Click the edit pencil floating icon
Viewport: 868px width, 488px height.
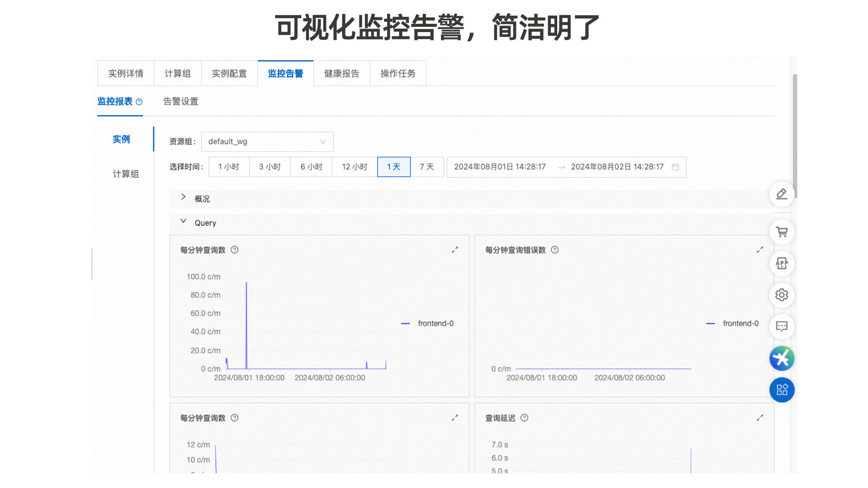[x=782, y=194]
